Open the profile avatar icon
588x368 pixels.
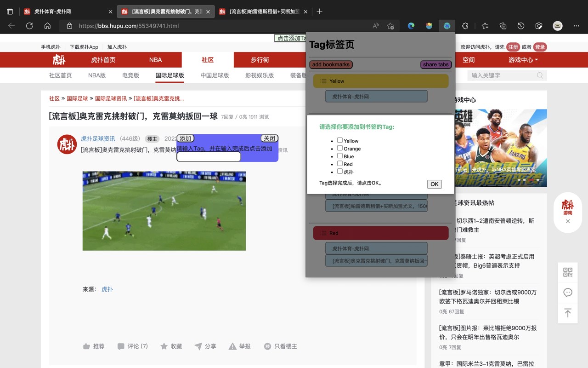coord(558,26)
